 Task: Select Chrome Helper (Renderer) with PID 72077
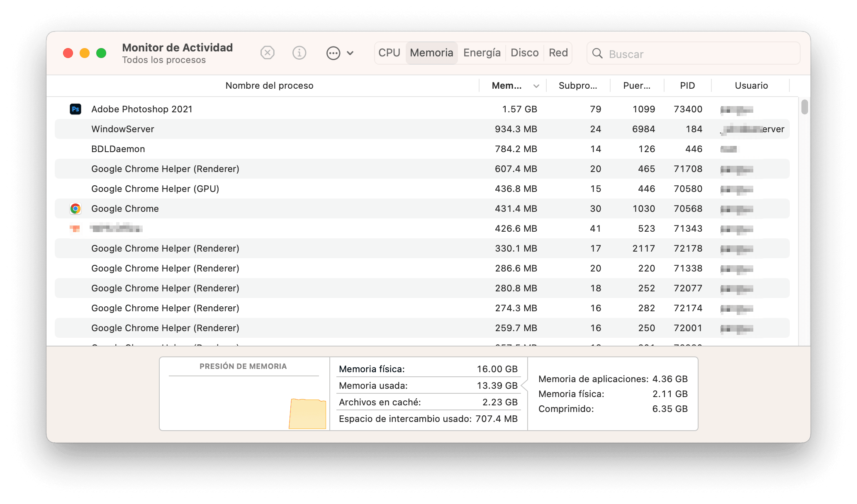click(422, 288)
